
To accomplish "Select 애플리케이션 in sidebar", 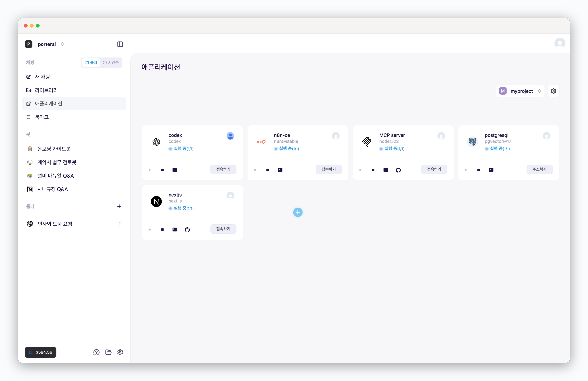I will click(x=74, y=104).
